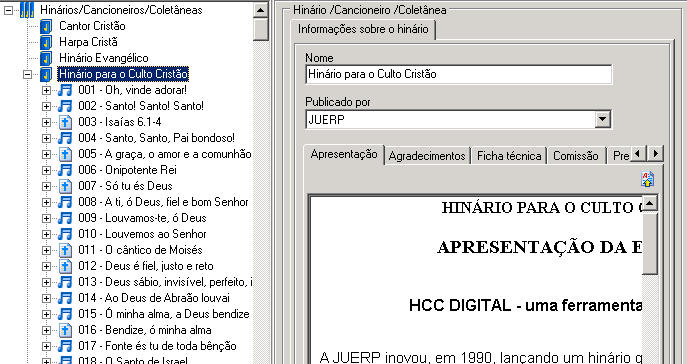687x364 pixels.
Task: Select the Informações sobre o hinário tab
Action: [x=363, y=29]
